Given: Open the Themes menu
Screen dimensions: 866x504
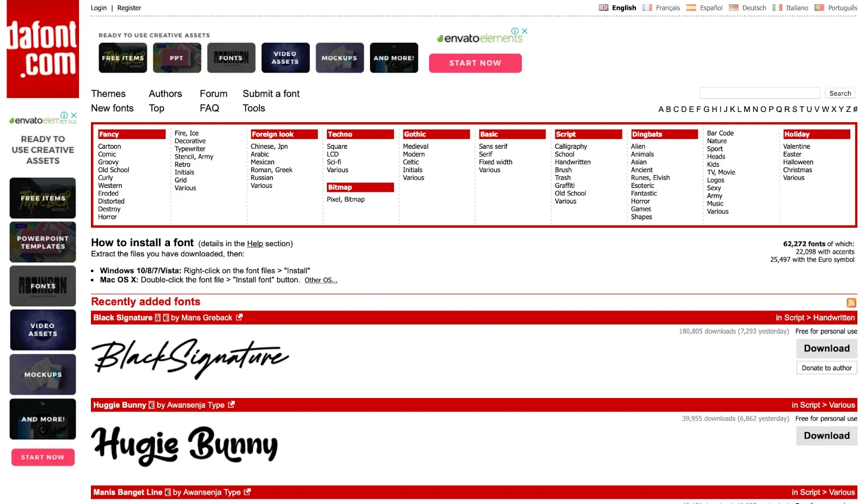Looking at the screenshot, I should (x=108, y=94).
